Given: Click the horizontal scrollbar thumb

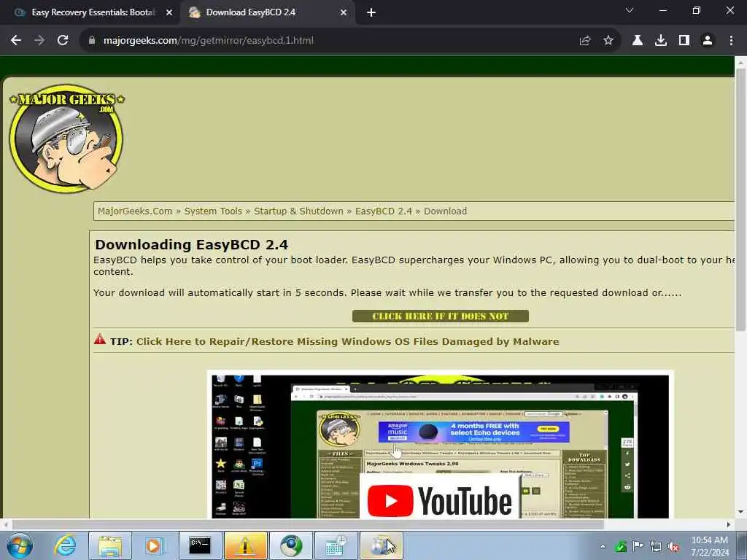Looking at the screenshot, I should click(309, 524).
